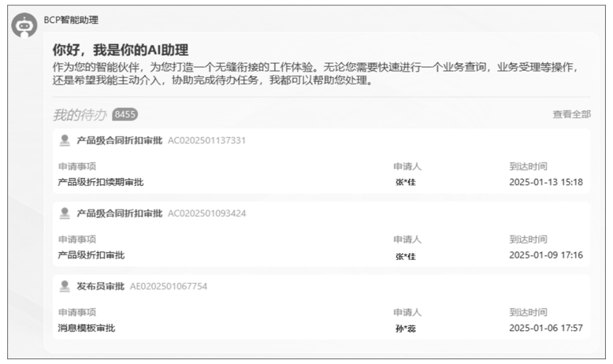The height and width of the screenshot is (364, 613).
Task: Click the 你好，我是你的AI助理 heading
Action: 121,50
